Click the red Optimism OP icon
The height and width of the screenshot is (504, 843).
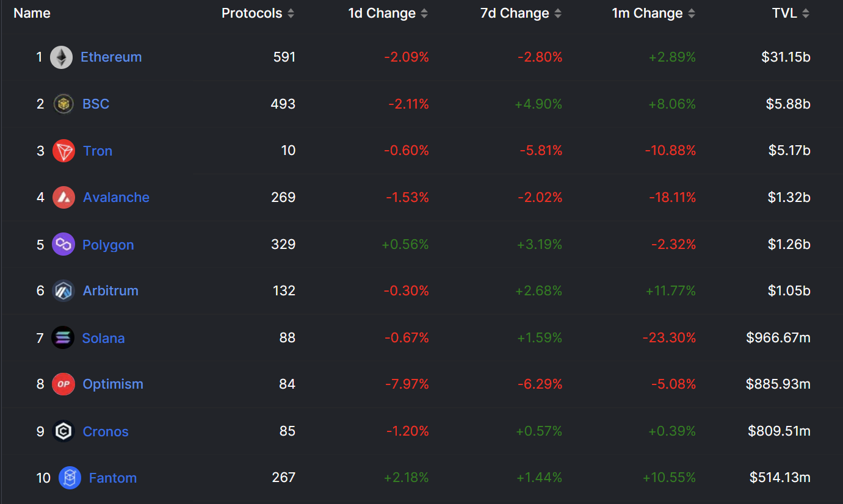(63, 384)
